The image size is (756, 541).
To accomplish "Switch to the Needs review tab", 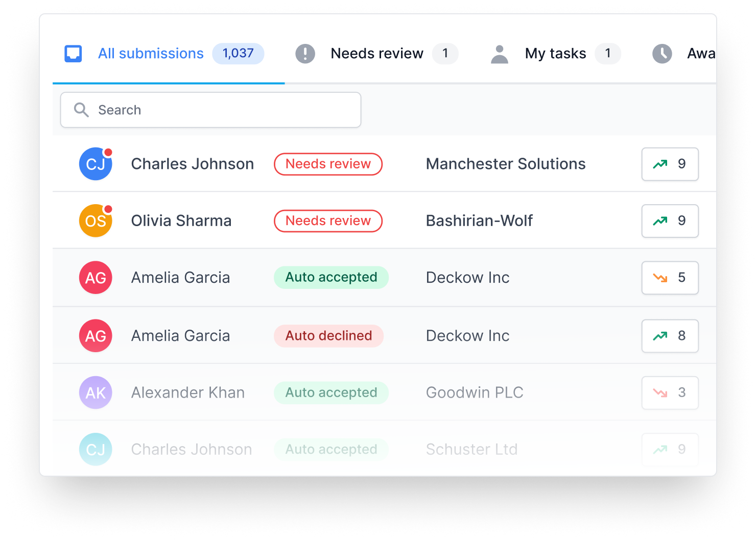I will 377,54.
